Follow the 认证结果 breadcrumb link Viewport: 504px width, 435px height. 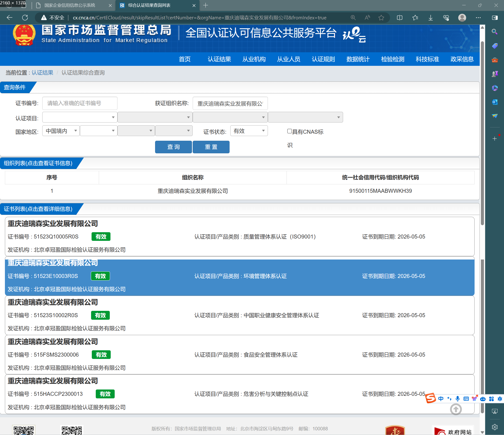tap(42, 73)
